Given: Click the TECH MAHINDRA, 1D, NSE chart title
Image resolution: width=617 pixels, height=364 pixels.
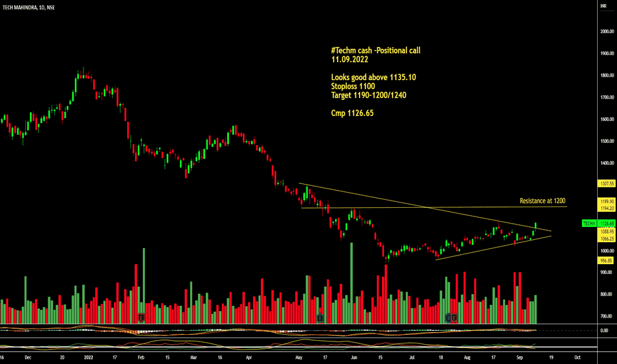Looking at the screenshot, I should [28, 7].
